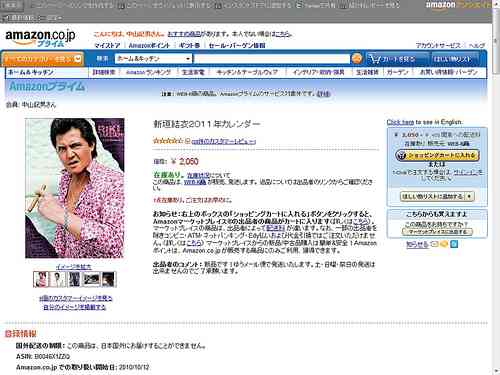Click the amazon.co.jp logo

[x=40, y=38]
